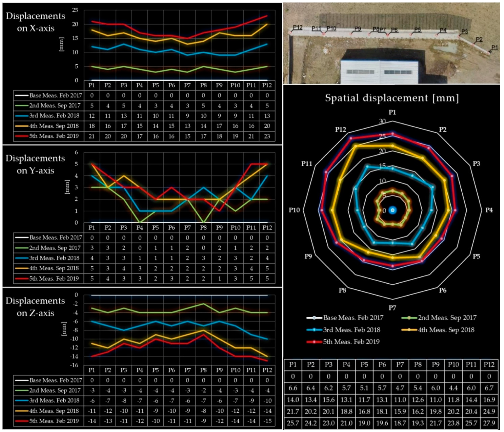Select the 4.4 cell in spatial displacement table
Image resolution: width=504 pixels, height=432 pixels.
point(453,388)
